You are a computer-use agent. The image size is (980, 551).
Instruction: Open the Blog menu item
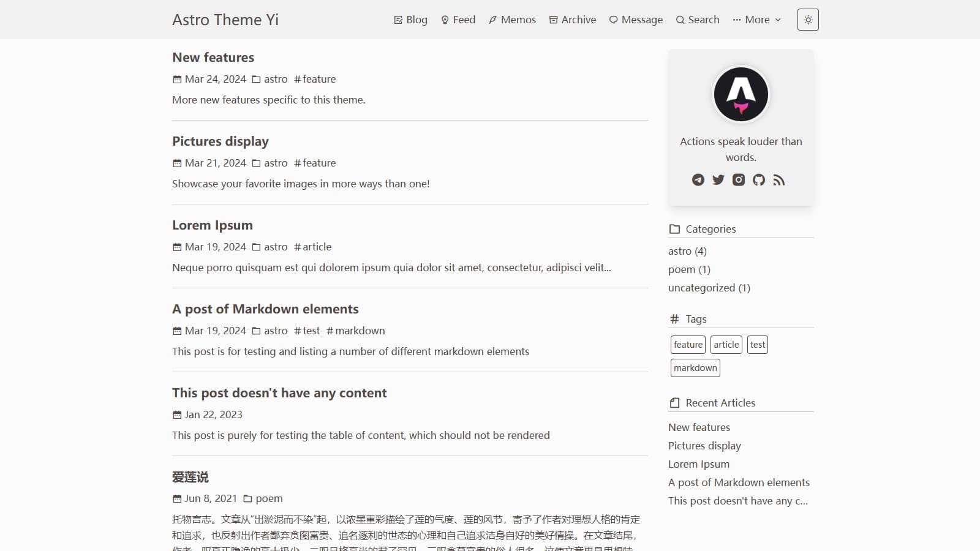(410, 20)
